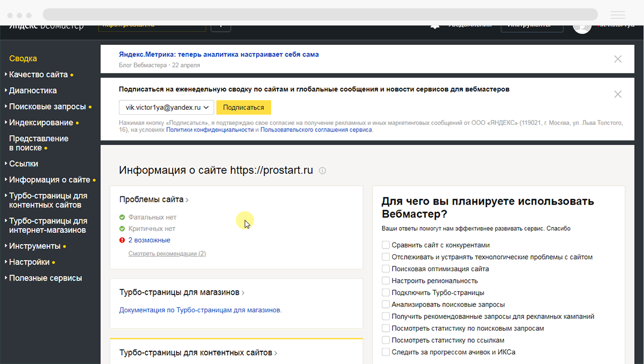644x364 pixels.
Task: Open Полезные сервисы sidebar item
Action: point(45,278)
